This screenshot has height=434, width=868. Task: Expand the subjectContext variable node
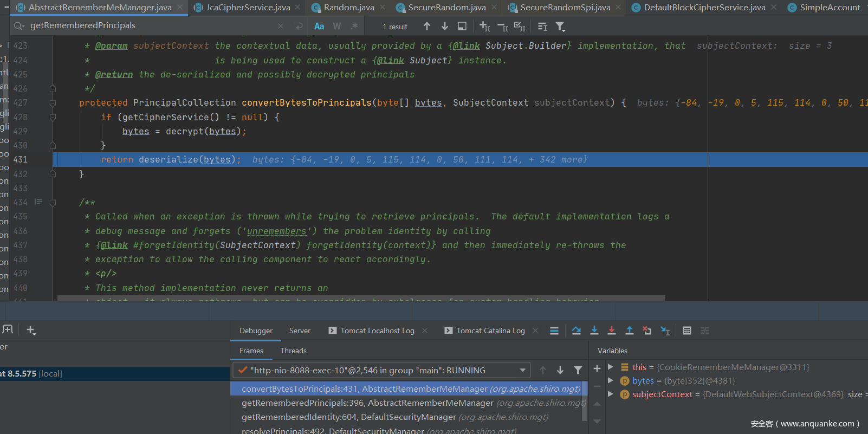pyautogui.click(x=611, y=394)
